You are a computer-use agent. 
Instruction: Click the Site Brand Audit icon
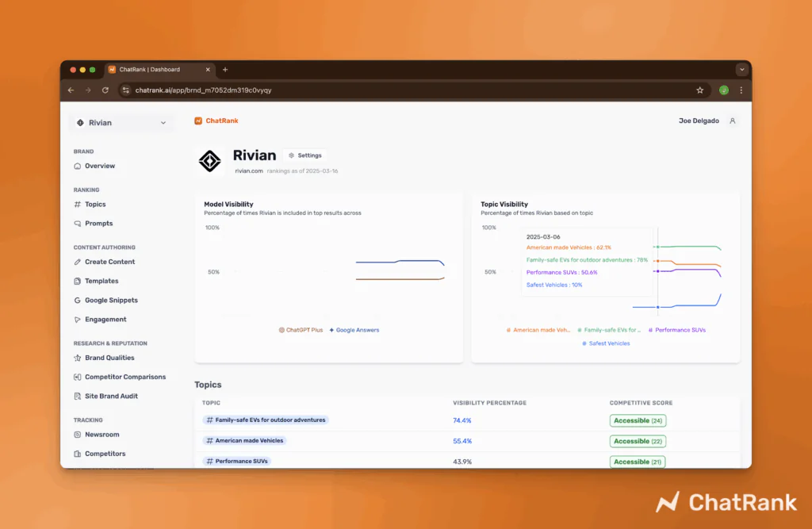[x=78, y=397]
